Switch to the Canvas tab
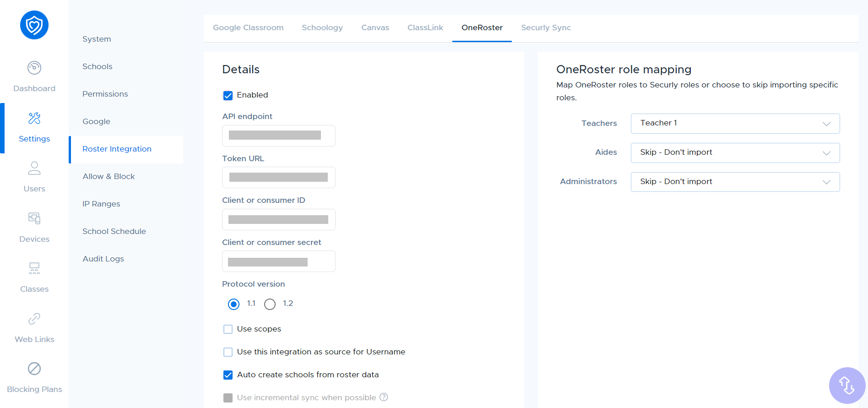This screenshot has width=868, height=408. [x=375, y=27]
